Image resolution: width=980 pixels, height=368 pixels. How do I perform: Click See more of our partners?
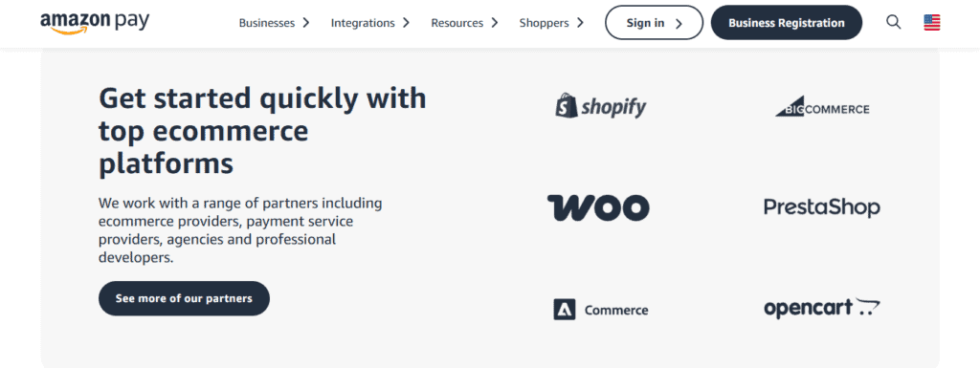(184, 298)
